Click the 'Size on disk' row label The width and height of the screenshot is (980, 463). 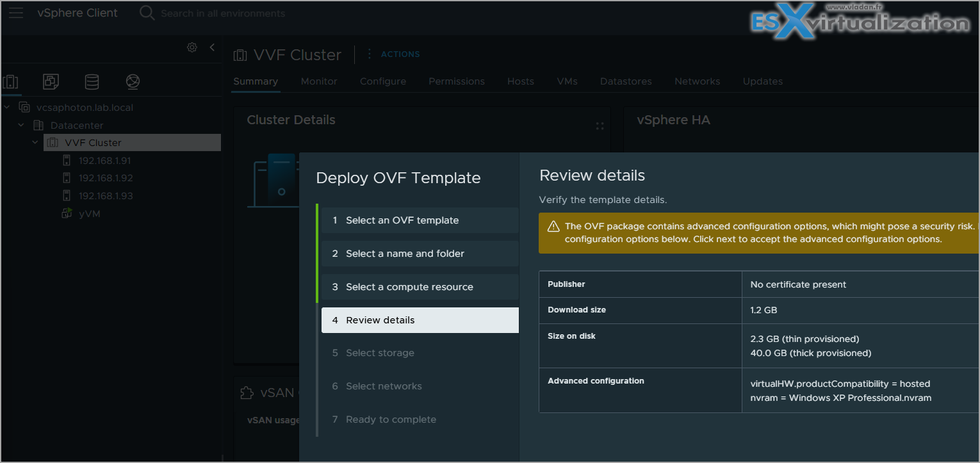571,336
